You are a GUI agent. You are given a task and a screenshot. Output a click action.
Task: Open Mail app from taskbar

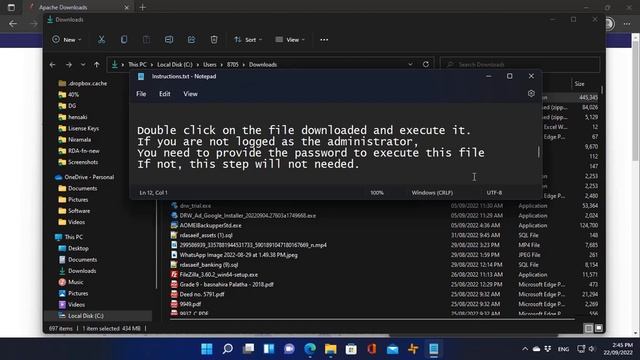(x=392, y=349)
